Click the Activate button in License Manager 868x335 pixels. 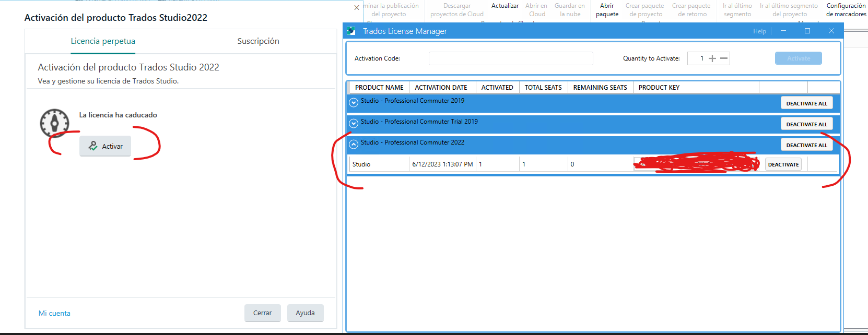[x=799, y=58]
